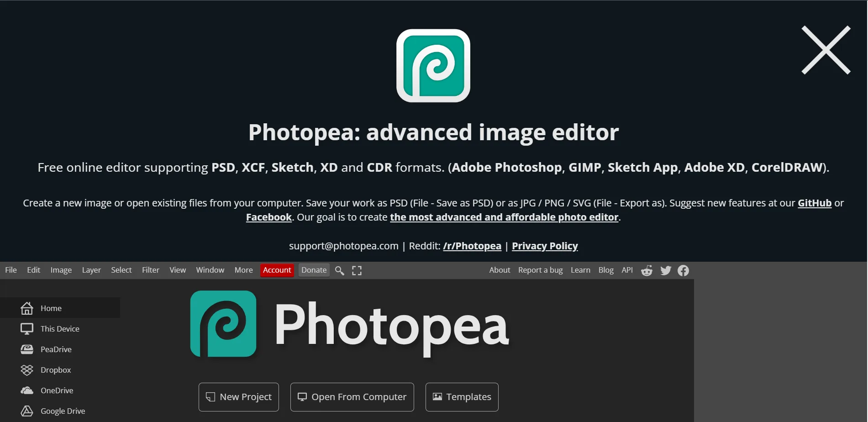
Task: Open the More menu
Action: (x=243, y=270)
